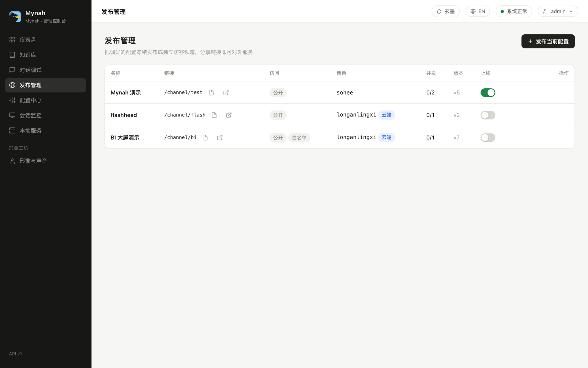Click the globe icon in EN language button

pyautogui.click(x=473, y=11)
